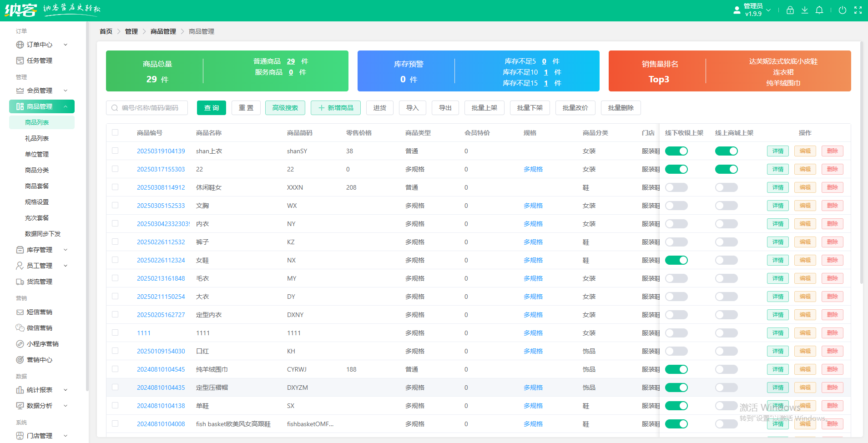Click the 统计报表 chart icon

20,390
